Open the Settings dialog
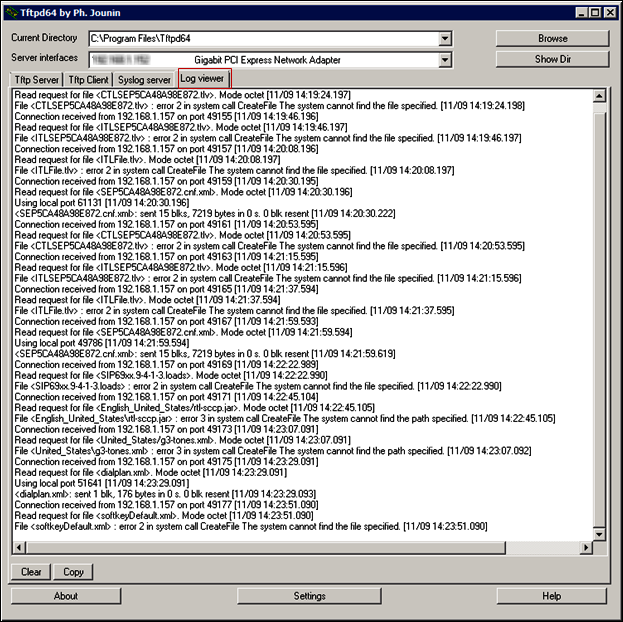 [x=309, y=596]
